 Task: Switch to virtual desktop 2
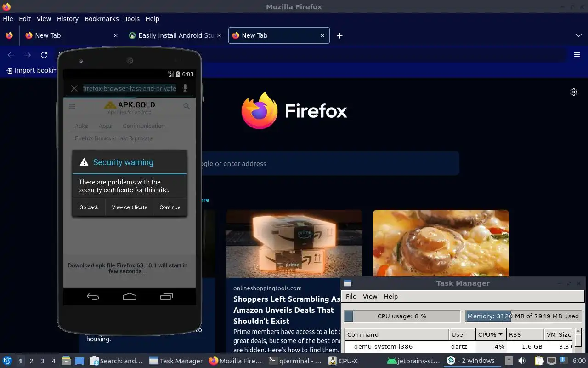coord(31,361)
